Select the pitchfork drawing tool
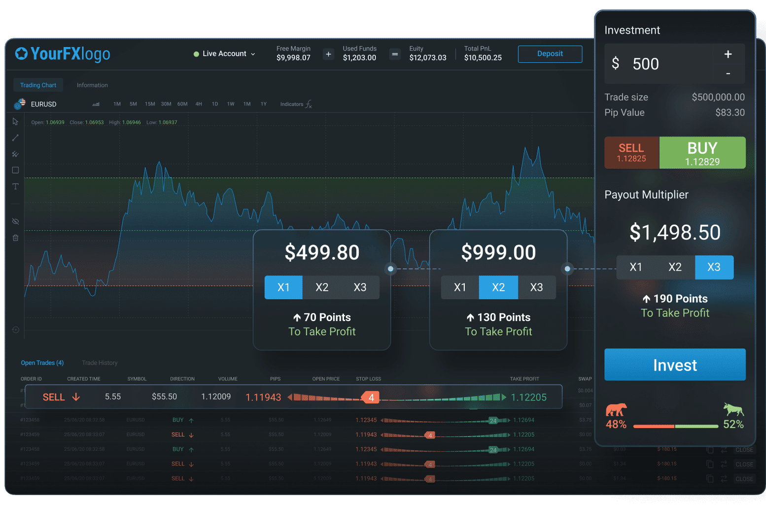 coord(15,154)
